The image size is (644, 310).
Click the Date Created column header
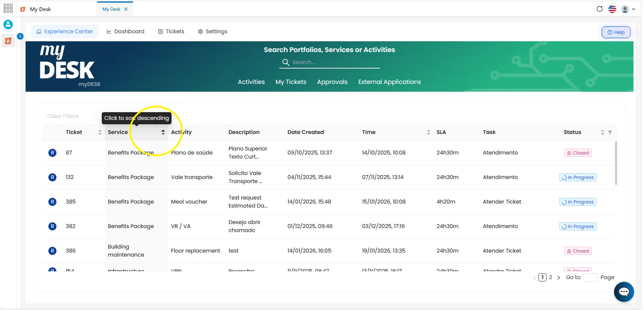pos(305,132)
